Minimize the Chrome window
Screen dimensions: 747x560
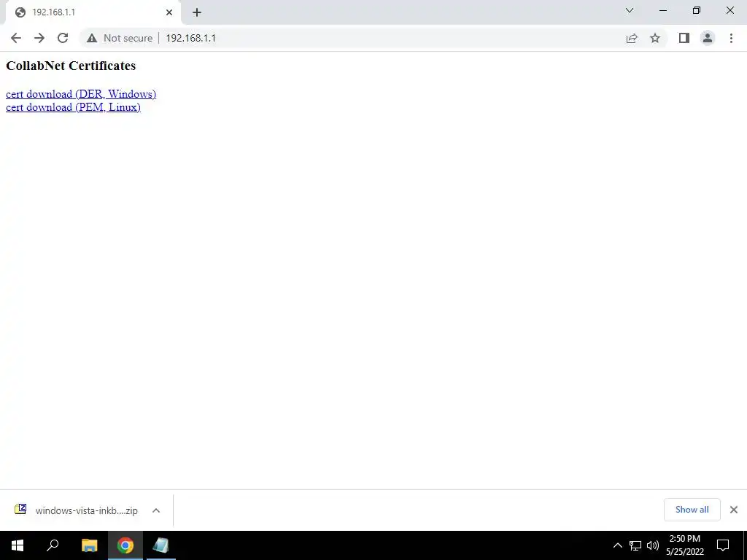pyautogui.click(x=662, y=10)
